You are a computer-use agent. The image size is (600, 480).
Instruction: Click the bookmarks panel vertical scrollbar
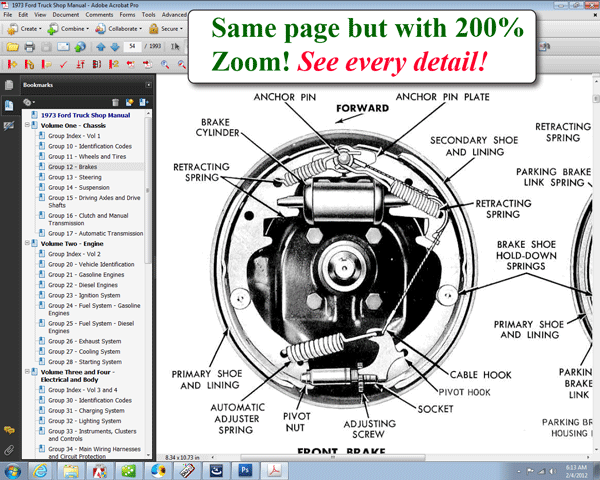[148, 190]
